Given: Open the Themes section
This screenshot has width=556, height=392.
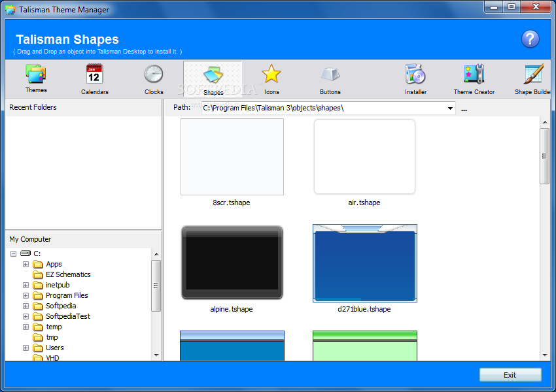Looking at the screenshot, I should click(36, 78).
